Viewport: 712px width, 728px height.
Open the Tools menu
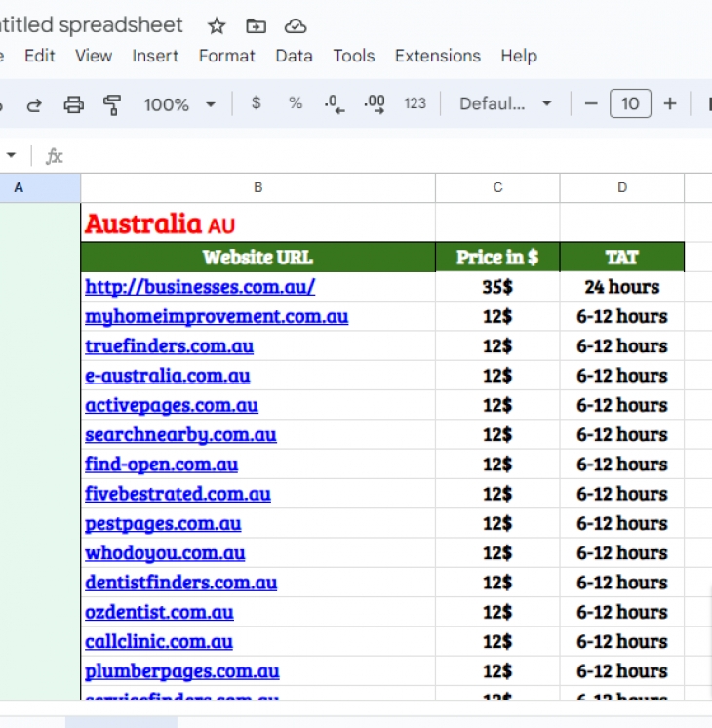[x=354, y=56]
